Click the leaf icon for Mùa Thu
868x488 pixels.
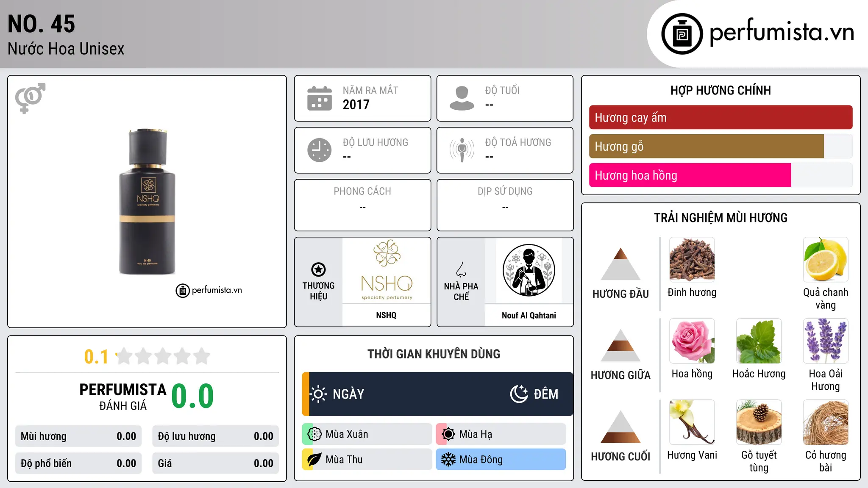(x=314, y=460)
